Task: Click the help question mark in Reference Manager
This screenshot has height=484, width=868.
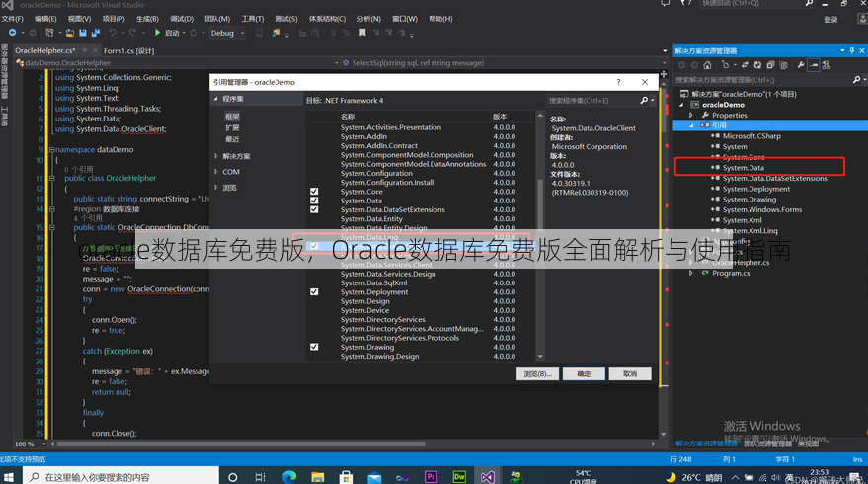Action: (x=618, y=82)
